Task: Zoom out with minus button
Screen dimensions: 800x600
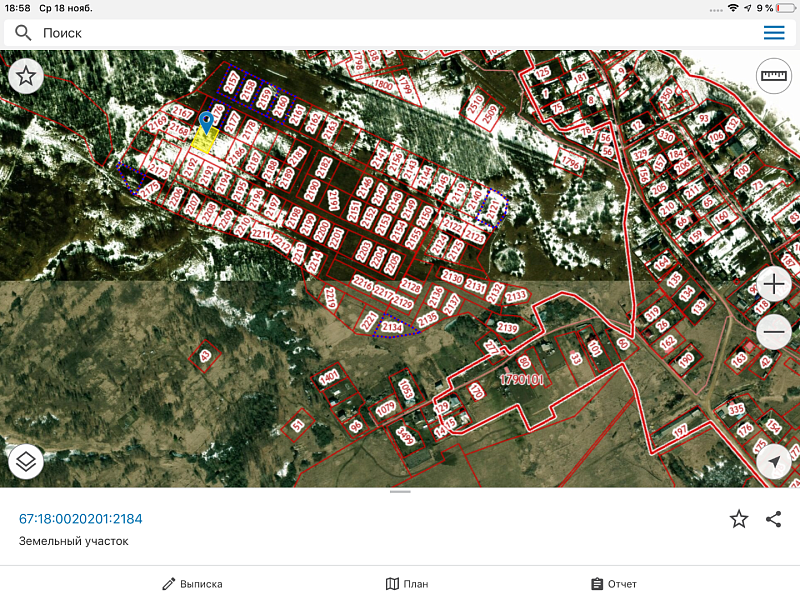Action: tap(774, 331)
